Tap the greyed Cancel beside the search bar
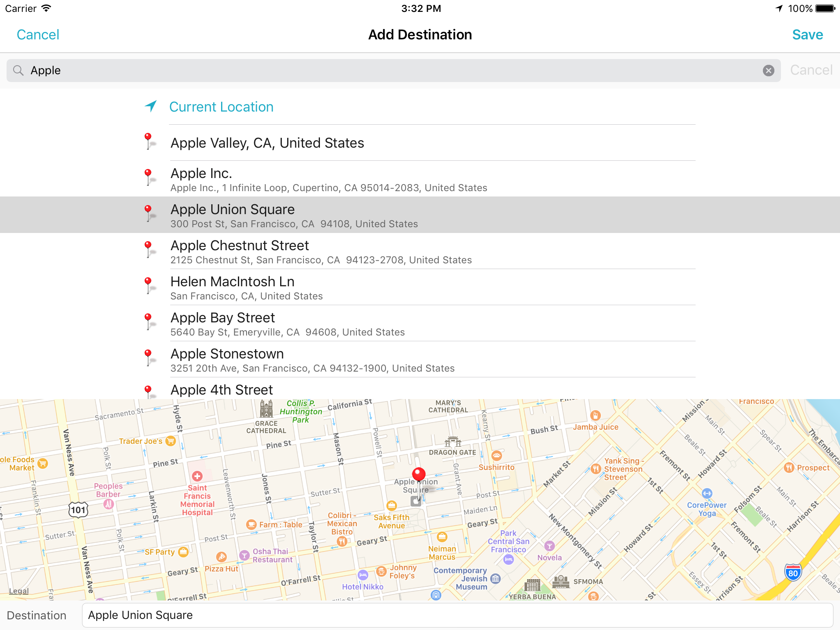This screenshot has width=840, height=630. tap(811, 70)
